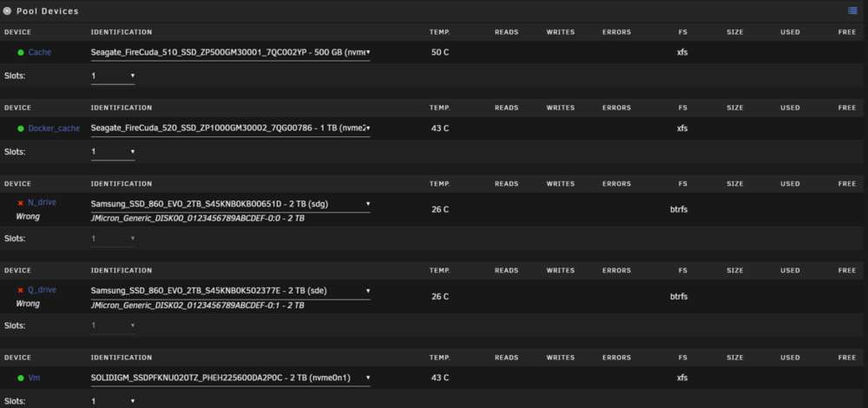Collapse the Pool Devices section icon
Image resolution: width=868 pixels, height=408 pixels.
(7, 10)
